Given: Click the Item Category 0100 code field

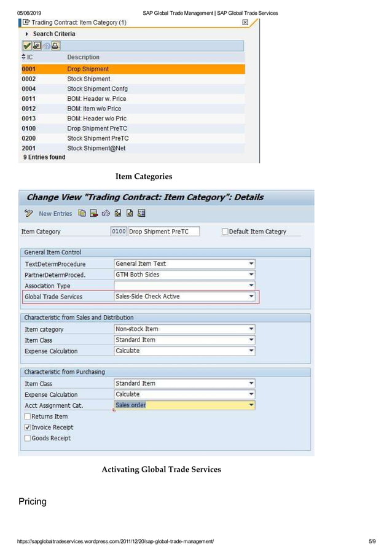Looking at the screenshot, I should pos(119,232).
